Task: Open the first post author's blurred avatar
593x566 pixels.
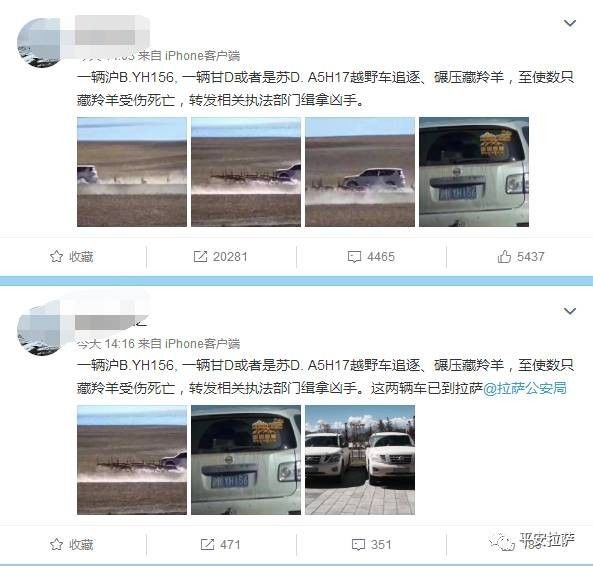Action: click(x=40, y=42)
